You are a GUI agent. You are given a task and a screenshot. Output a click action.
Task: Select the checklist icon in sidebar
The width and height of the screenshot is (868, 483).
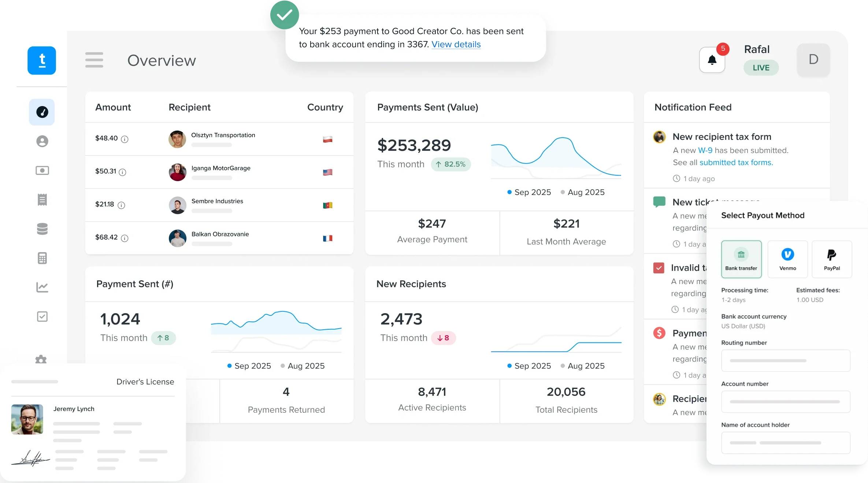point(42,317)
